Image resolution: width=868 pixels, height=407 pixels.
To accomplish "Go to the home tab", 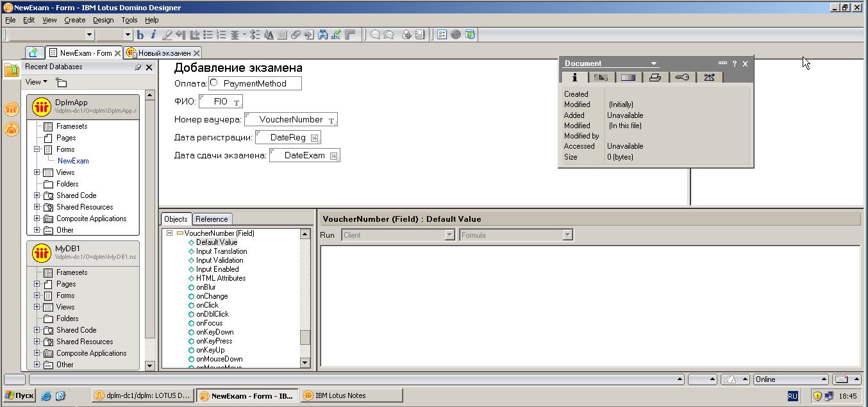I will [34, 53].
